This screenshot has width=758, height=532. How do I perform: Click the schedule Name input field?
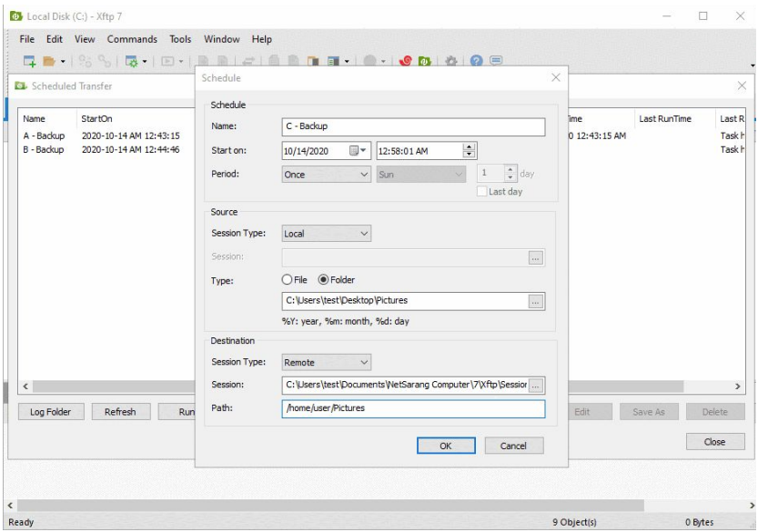pyautogui.click(x=413, y=126)
